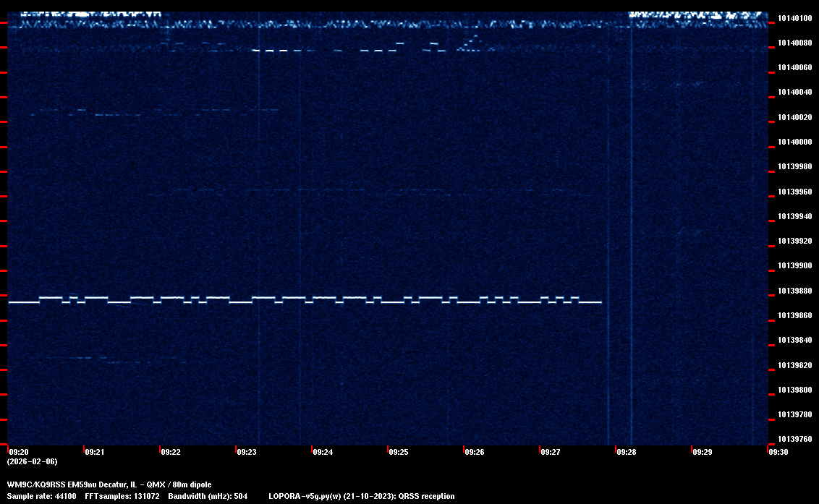Select the 09:25 time tick label

coord(399,452)
